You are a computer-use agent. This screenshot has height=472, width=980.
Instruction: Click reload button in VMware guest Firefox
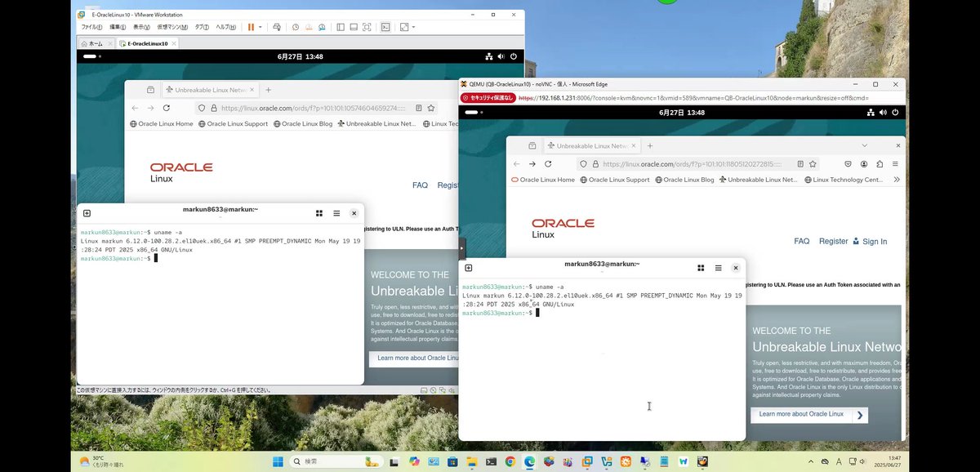coord(167,108)
